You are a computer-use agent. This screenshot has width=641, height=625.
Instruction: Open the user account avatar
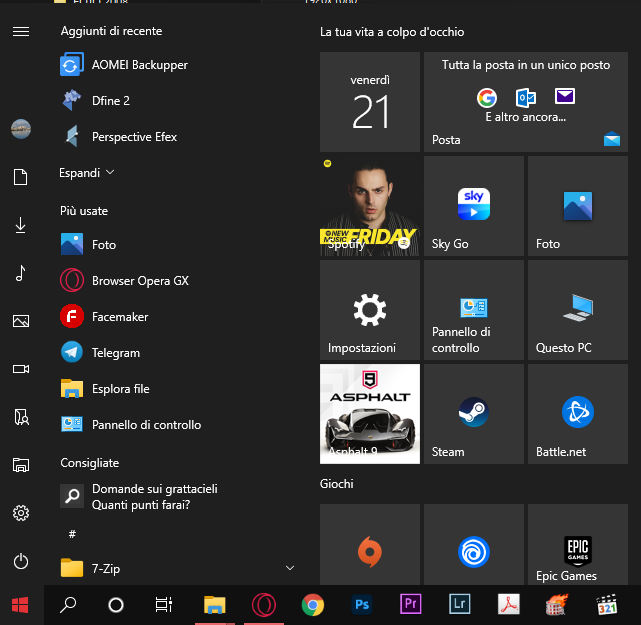21,129
